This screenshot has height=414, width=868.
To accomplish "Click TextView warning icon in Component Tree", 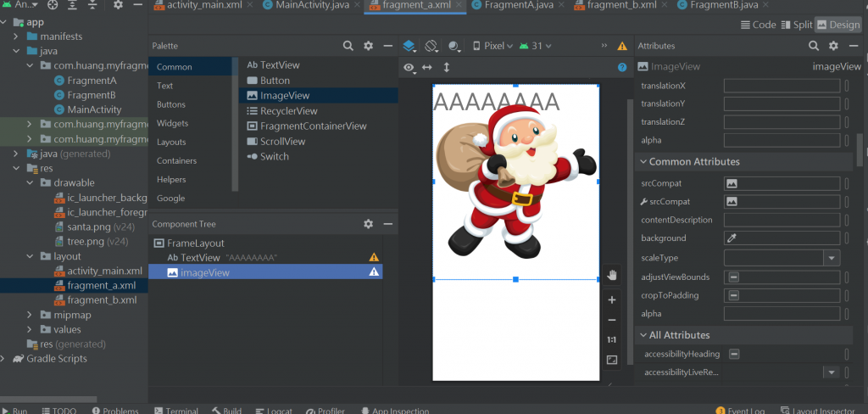I will coord(374,257).
